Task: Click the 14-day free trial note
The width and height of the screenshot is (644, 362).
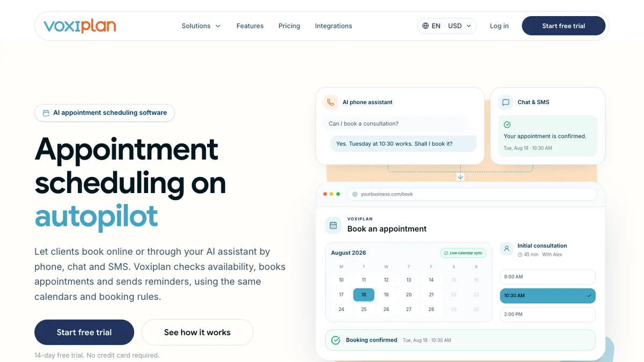Action: [x=97, y=355]
